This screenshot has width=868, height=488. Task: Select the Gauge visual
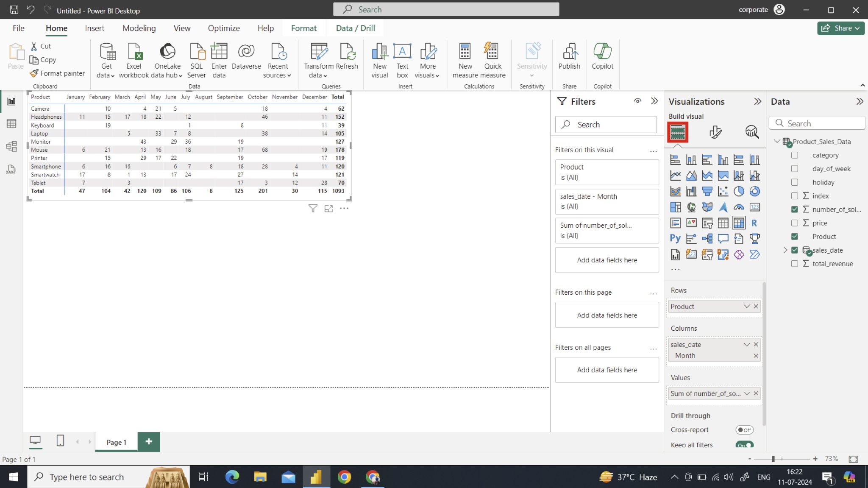point(739,207)
